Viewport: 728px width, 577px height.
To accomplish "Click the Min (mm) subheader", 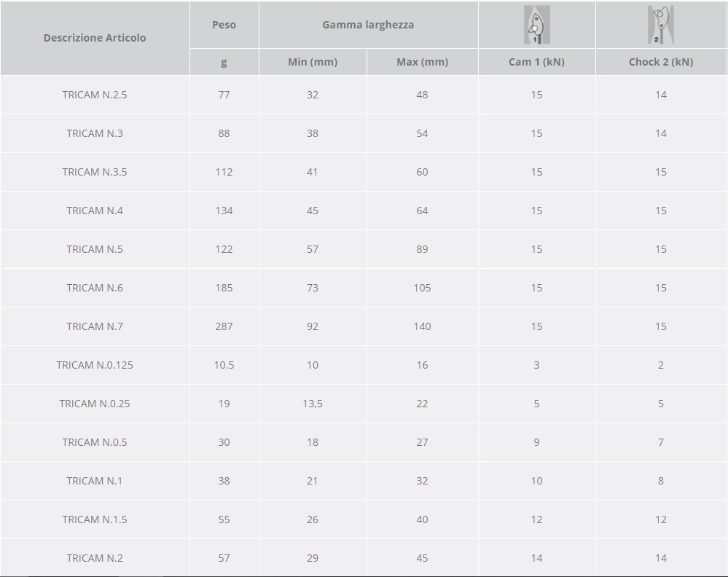I will [x=313, y=62].
